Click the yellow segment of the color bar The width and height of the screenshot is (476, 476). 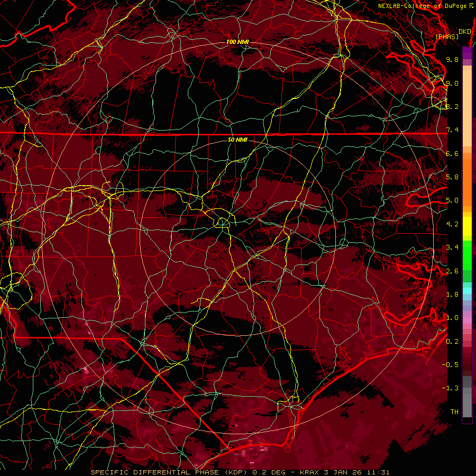(467, 226)
